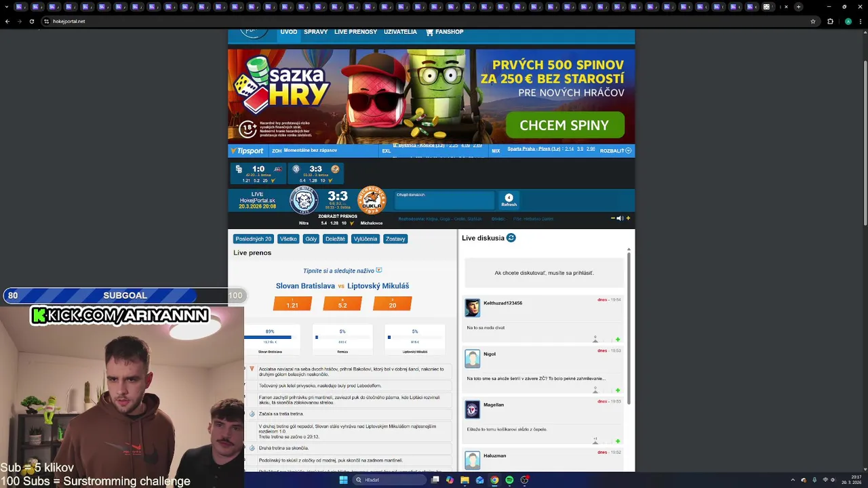This screenshot has width=868, height=488.
Task: Select the 1:0 match score card
Action: pos(258,174)
